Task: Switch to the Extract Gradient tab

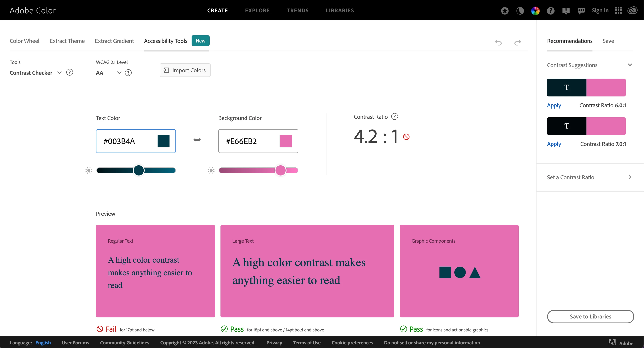Action: [114, 41]
